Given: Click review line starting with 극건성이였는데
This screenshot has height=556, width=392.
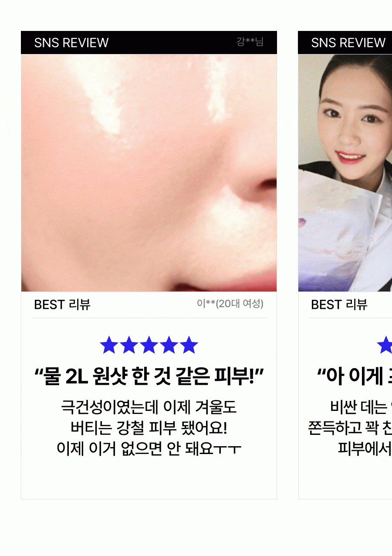Looking at the screenshot, I should click(149, 407).
